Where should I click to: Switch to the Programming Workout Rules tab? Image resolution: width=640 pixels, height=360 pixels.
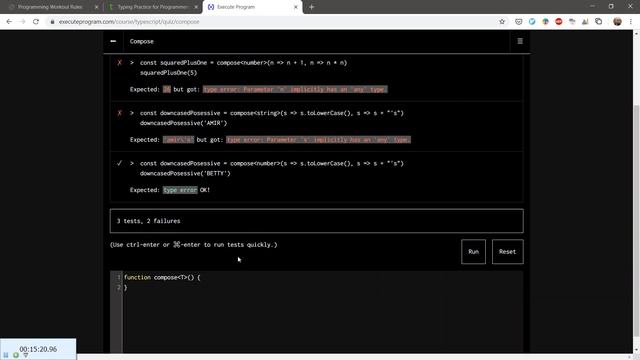pos(50,7)
